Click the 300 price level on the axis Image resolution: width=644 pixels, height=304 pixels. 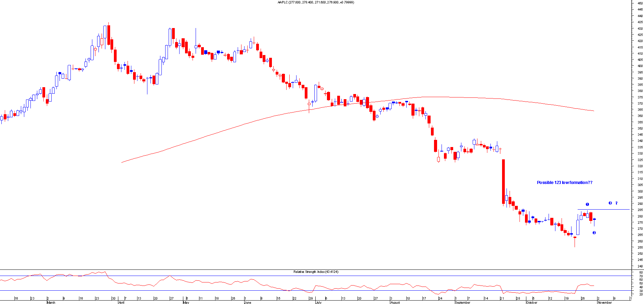coord(640,191)
